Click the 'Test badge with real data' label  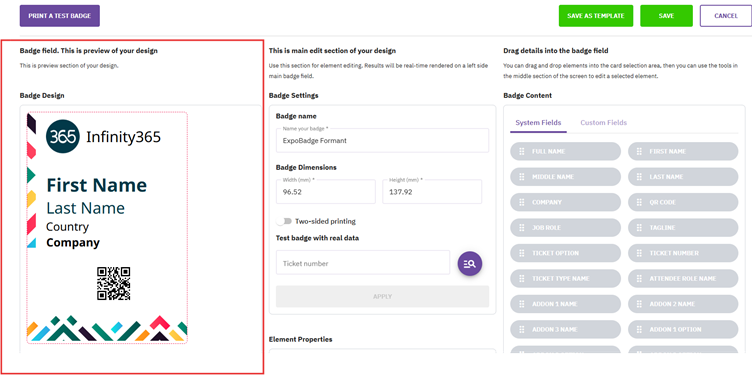click(x=317, y=238)
